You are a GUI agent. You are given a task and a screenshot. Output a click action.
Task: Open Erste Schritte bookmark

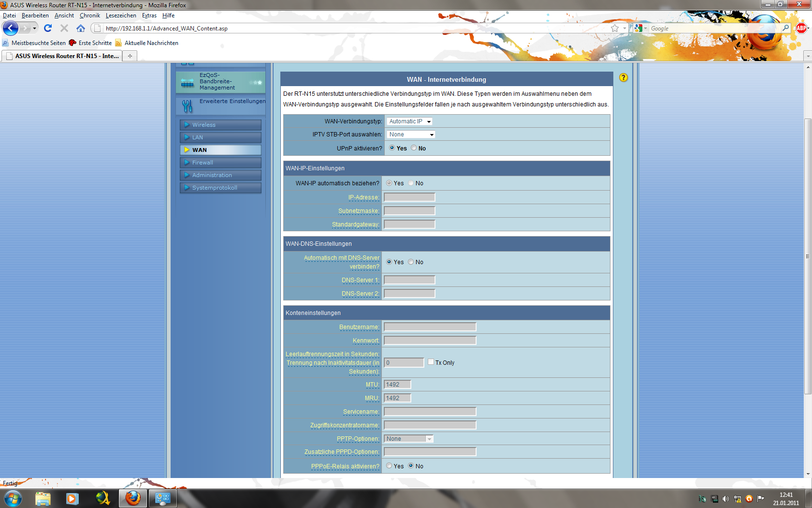tap(90, 43)
